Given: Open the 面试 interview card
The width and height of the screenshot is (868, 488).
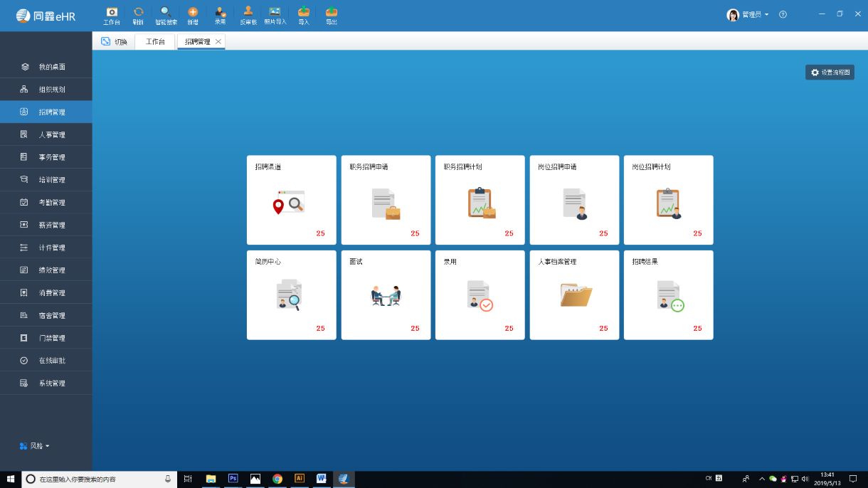Looking at the screenshot, I should [386, 295].
